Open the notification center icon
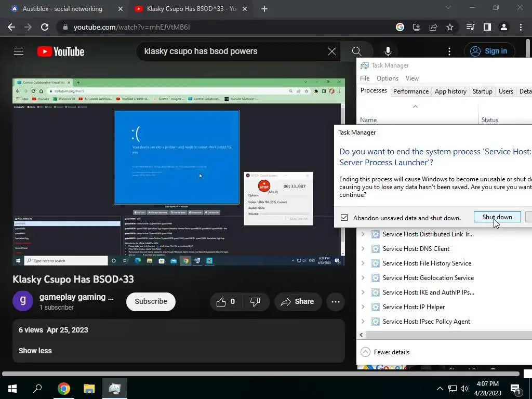The height and width of the screenshot is (399, 532). coord(516,389)
